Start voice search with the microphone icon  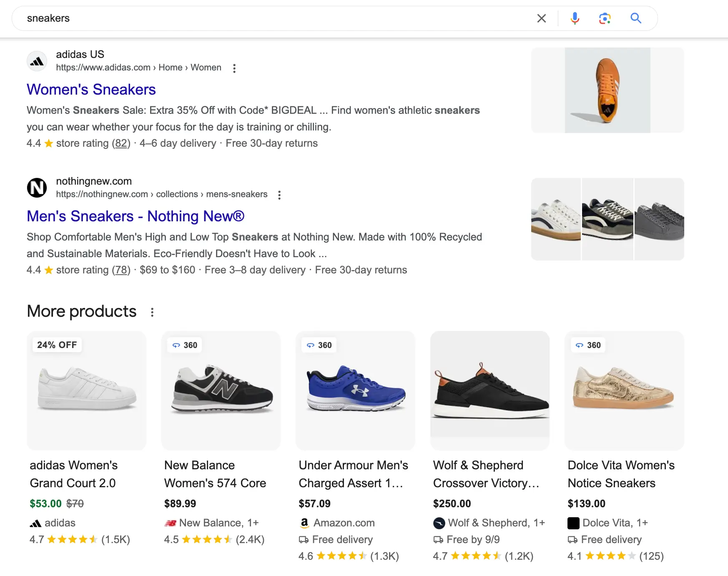575,18
